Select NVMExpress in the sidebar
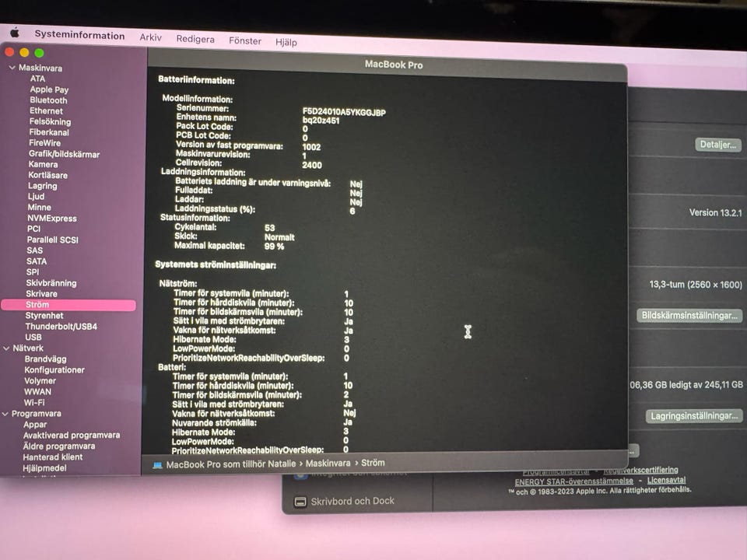This screenshot has height=560, width=747. (x=52, y=218)
